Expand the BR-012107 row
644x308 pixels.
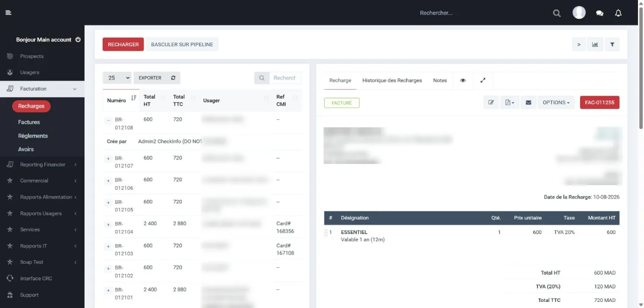(108, 159)
